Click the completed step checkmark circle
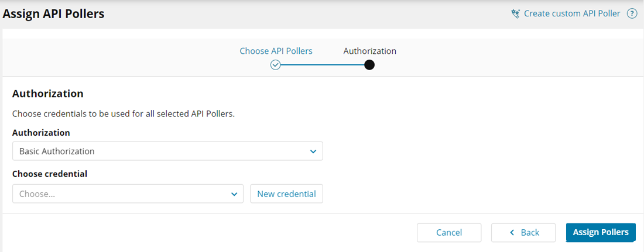Image resolution: width=644 pixels, height=252 pixels. pyautogui.click(x=275, y=65)
